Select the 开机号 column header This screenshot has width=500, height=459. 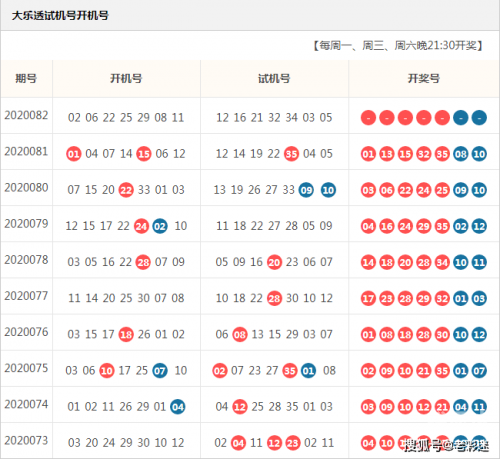coord(126,79)
